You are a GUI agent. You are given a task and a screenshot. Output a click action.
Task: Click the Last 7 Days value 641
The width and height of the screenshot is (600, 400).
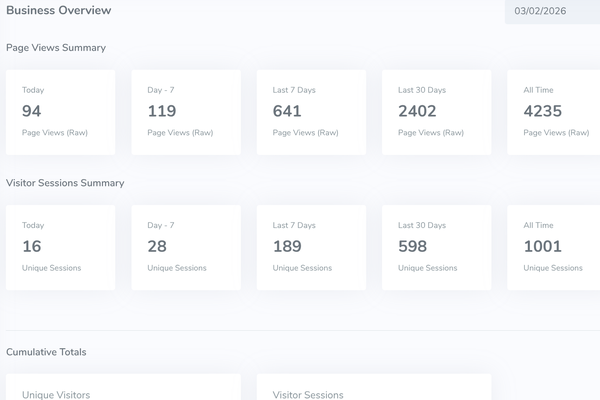(287, 111)
